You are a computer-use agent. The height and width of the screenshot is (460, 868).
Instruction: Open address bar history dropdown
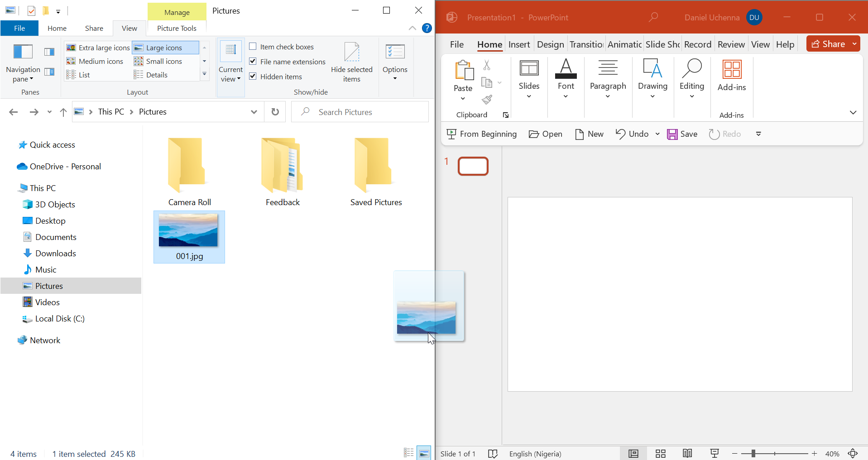click(x=254, y=112)
